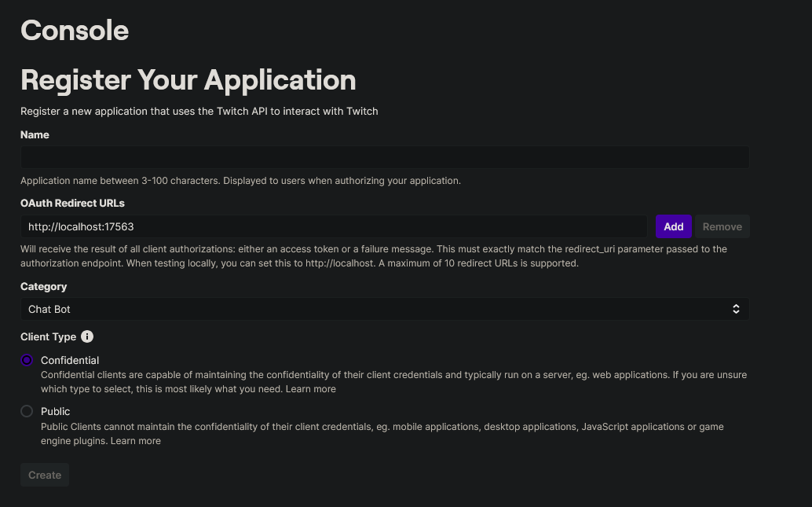Click the Register Your Application heading

(188, 80)
